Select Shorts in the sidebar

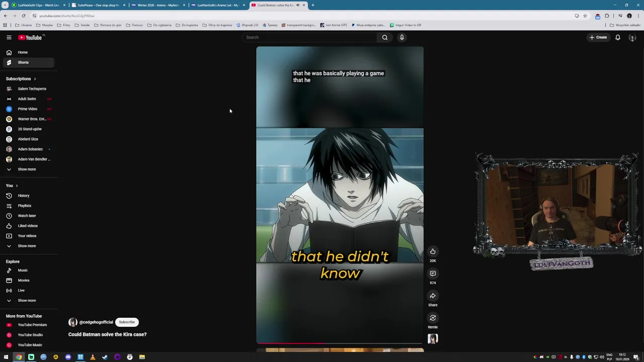[28, 62]
